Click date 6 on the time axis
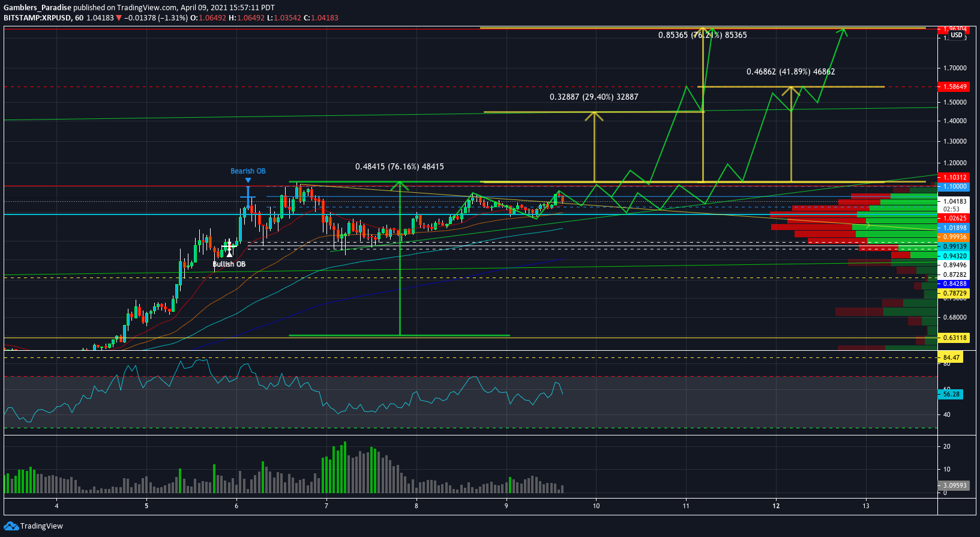 tap(236, 506)
